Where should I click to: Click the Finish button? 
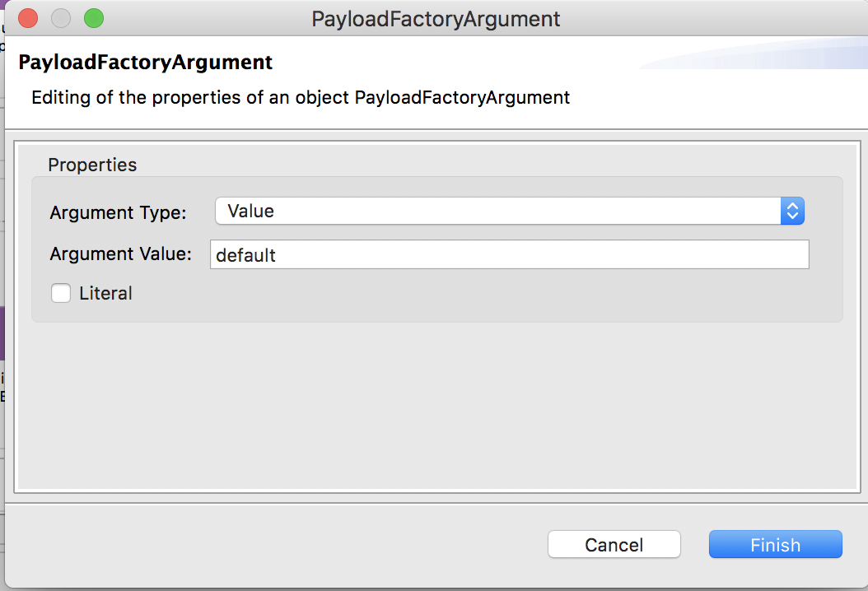point(775,544)
